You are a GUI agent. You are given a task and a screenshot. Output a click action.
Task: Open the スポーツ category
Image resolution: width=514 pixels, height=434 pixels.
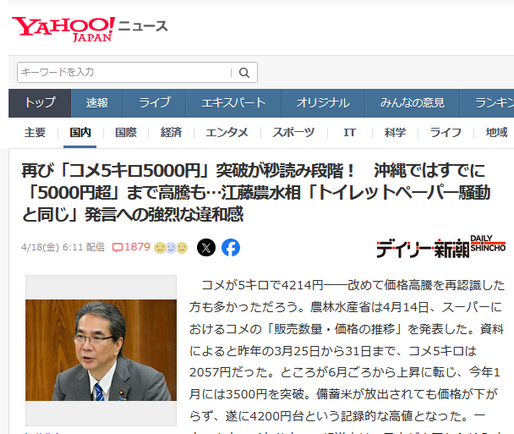coord(293,133)
